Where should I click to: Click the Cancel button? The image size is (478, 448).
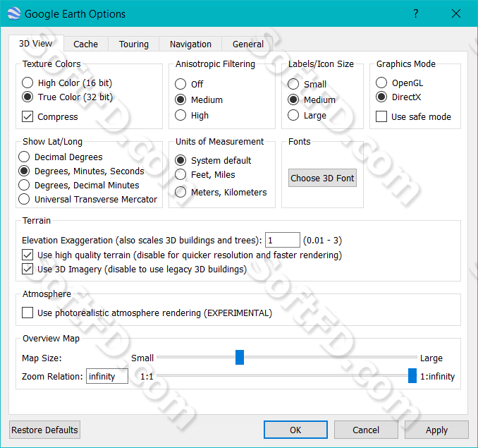[x=366, y=430]
